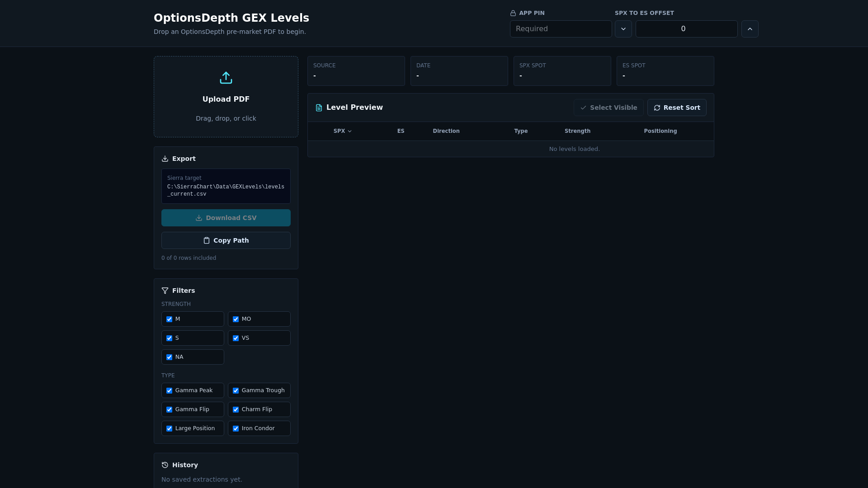
Task: Click the Copy Path button
Action: pyautogui.click(x=226, y=240)
